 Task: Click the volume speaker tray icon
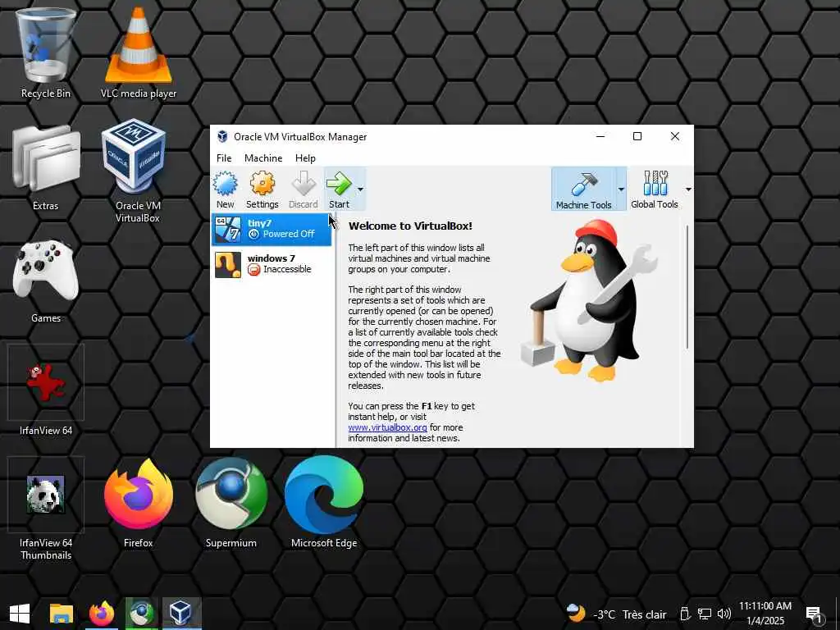[x=724, y=614]
